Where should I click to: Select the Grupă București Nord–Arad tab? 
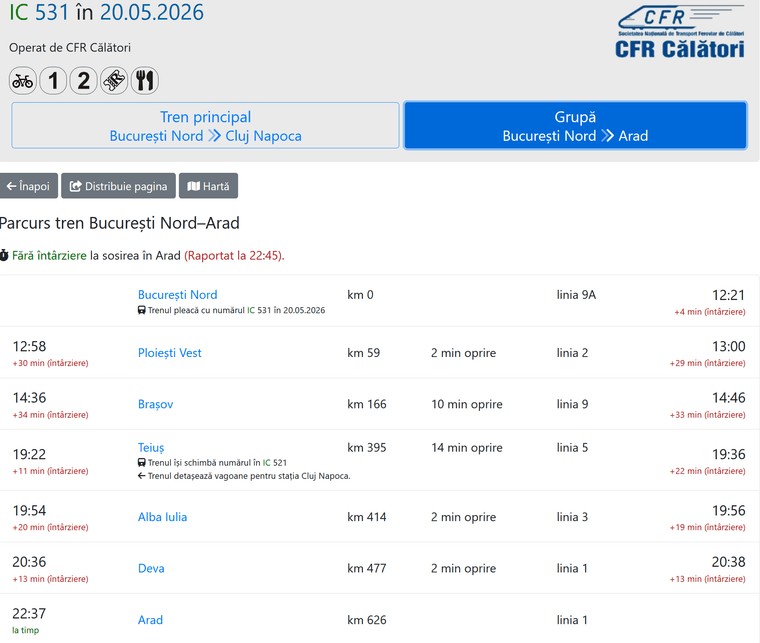click(x=575, y=125)
